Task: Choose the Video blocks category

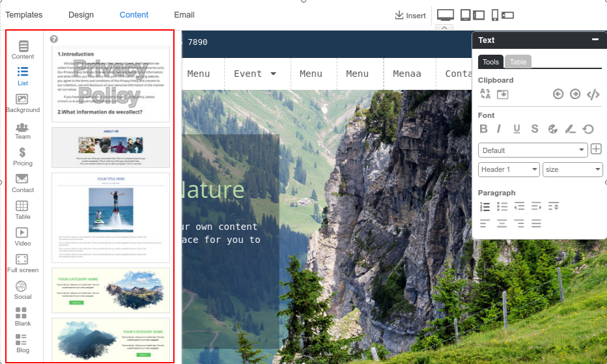Action: [22, 237]
